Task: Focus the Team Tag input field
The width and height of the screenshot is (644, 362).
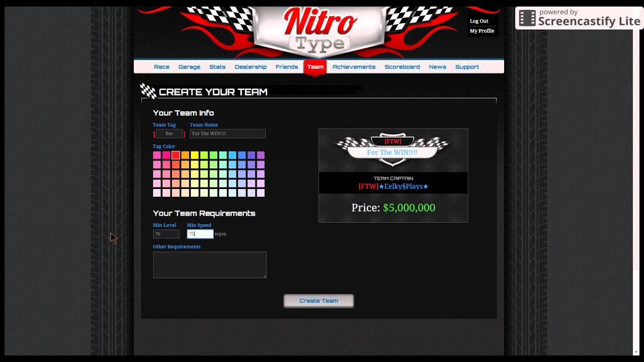Action: pos(169,134)
